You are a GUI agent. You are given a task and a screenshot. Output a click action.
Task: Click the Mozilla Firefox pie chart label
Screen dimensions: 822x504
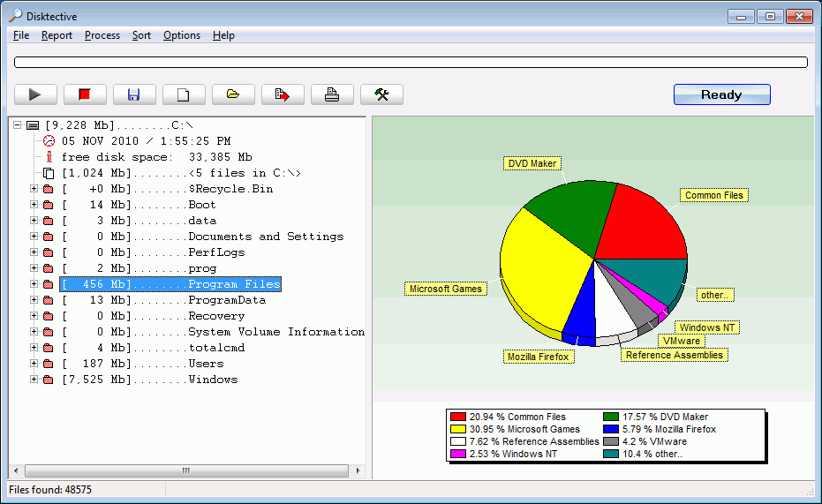pos(539,357)
